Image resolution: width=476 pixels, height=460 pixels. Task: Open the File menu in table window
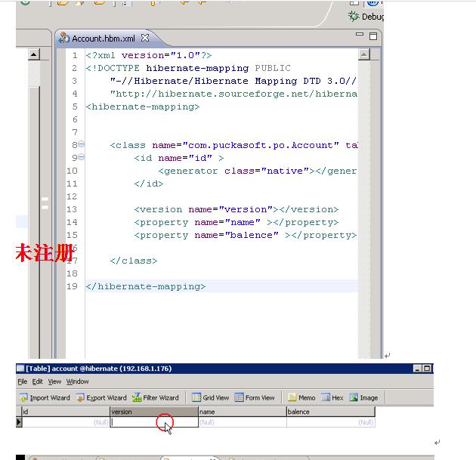23,381
